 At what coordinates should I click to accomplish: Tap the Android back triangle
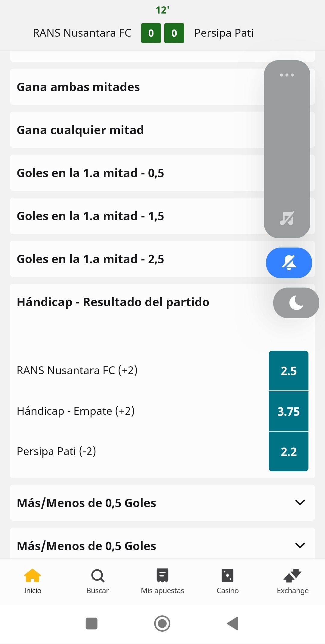click(233, 623)
